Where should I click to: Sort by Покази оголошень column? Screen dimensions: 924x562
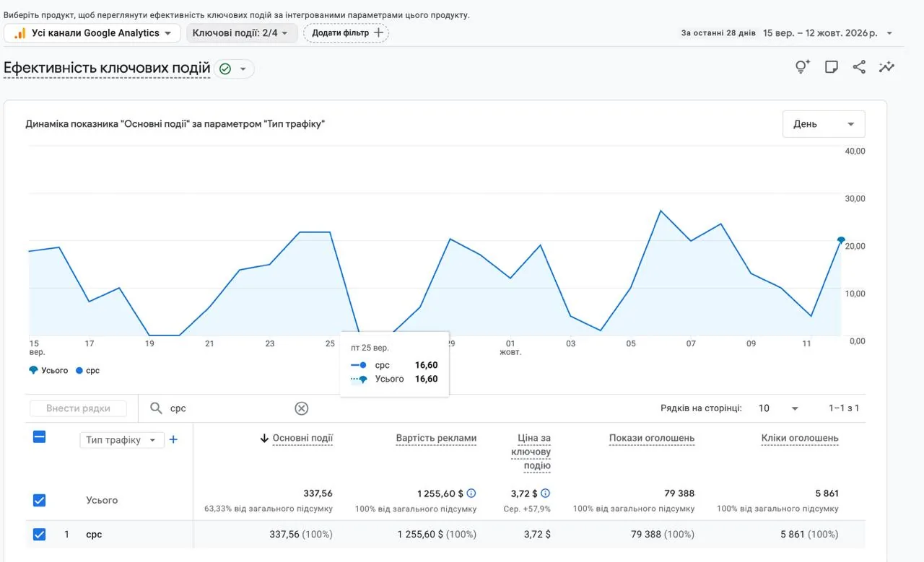652,438
